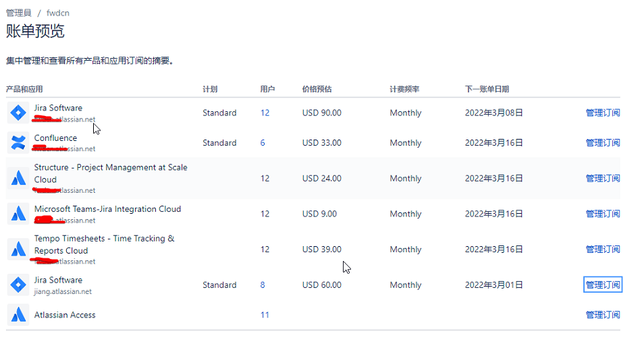Click the USD 90.00 price
Screen dimensions: 644x352
[321, 113]
